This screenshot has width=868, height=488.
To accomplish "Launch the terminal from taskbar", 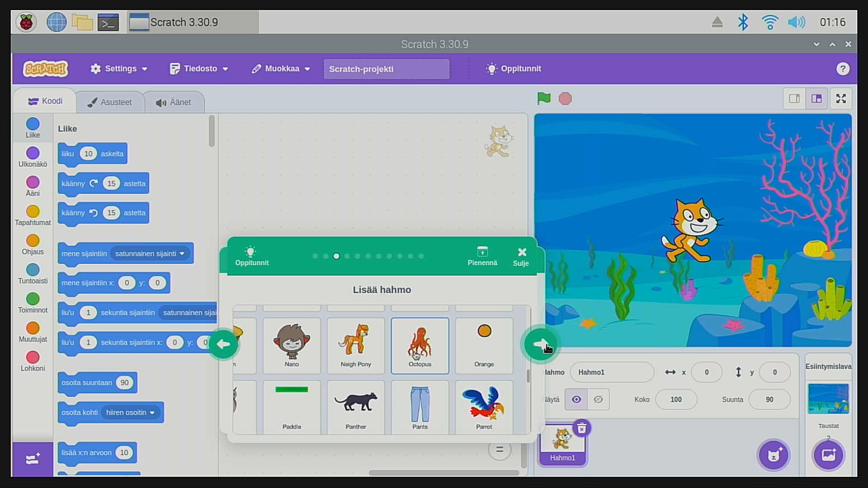I will 108,22.
